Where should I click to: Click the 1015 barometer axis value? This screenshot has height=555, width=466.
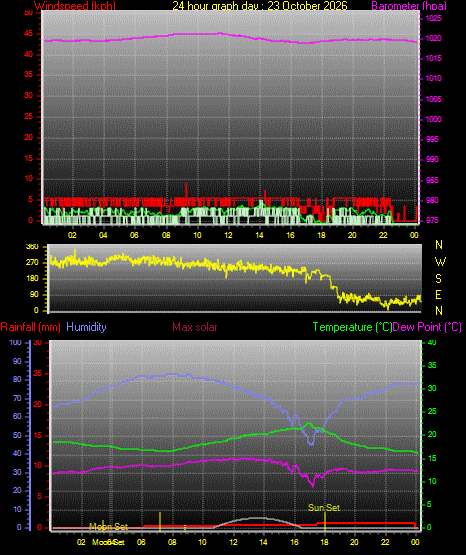433,58
